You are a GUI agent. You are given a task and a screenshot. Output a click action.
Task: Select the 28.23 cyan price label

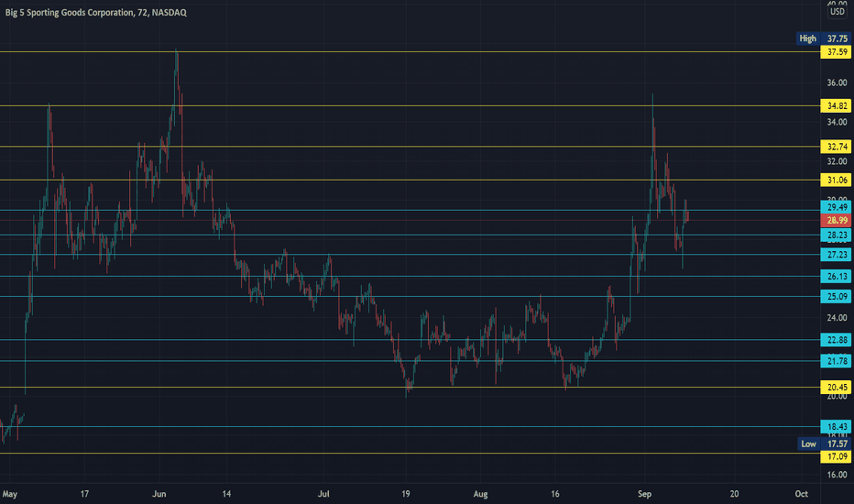click(836, 235)
